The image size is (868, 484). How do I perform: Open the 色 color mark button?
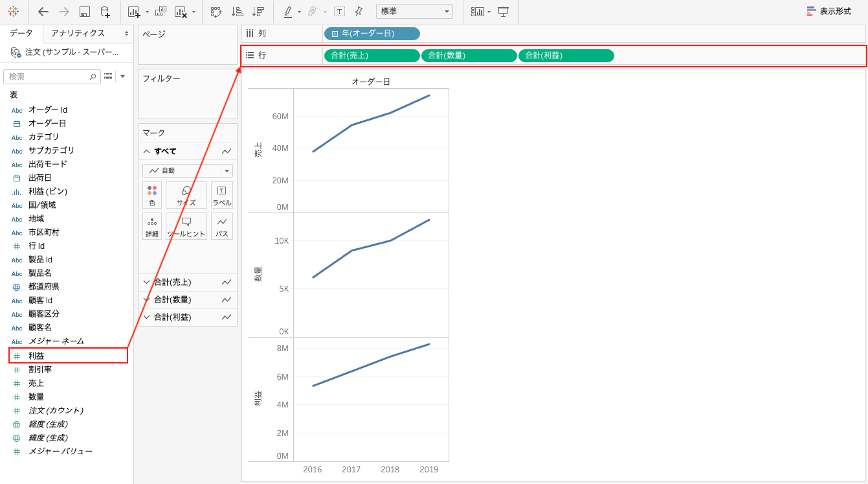click(x=152, y=195)
